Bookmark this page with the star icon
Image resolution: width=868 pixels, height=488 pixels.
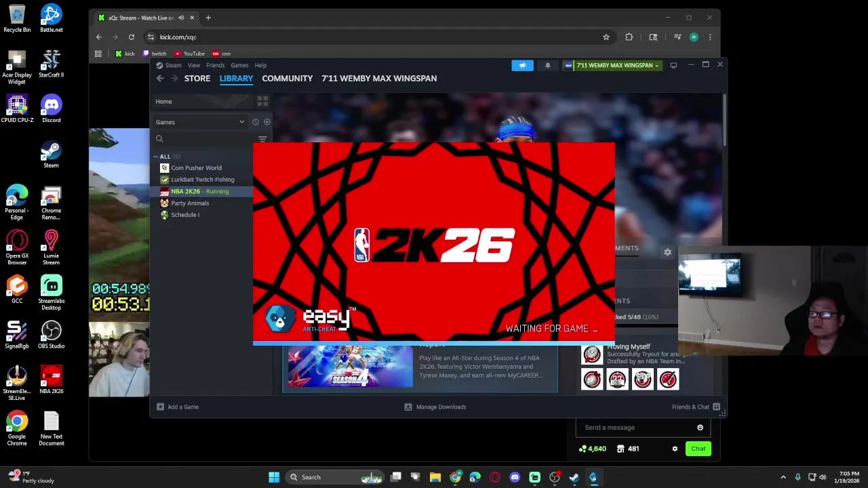click(x=606, y=37)
